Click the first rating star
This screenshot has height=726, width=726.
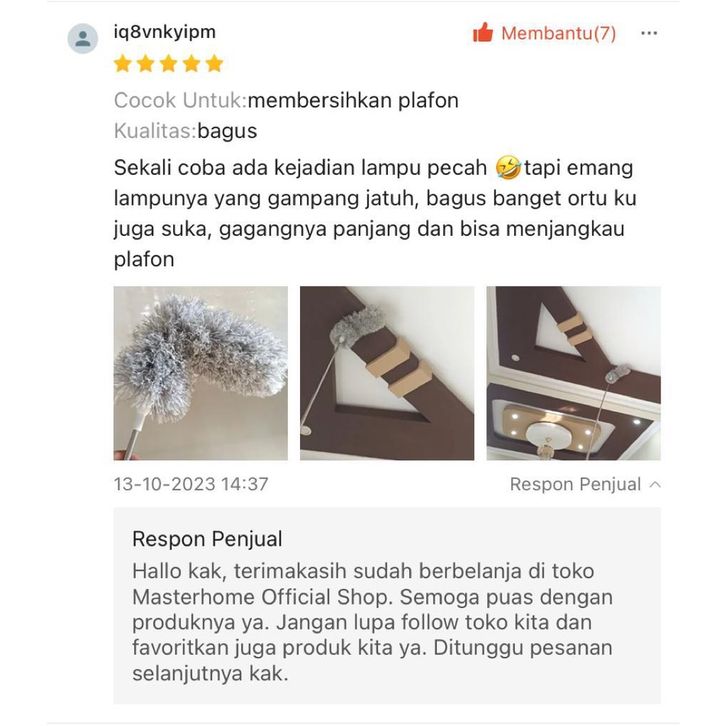pos(123,63)
